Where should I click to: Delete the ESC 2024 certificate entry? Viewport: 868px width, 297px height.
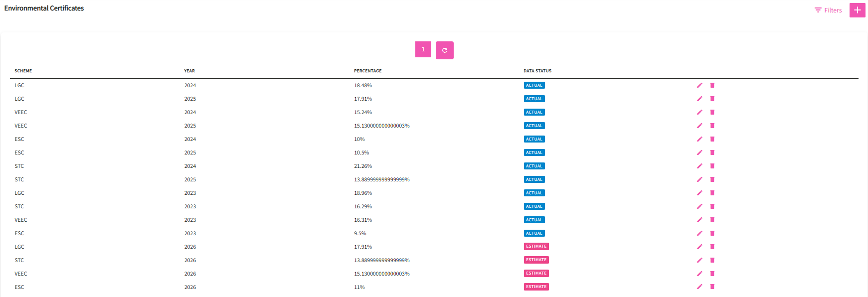(x=712, y=139)
